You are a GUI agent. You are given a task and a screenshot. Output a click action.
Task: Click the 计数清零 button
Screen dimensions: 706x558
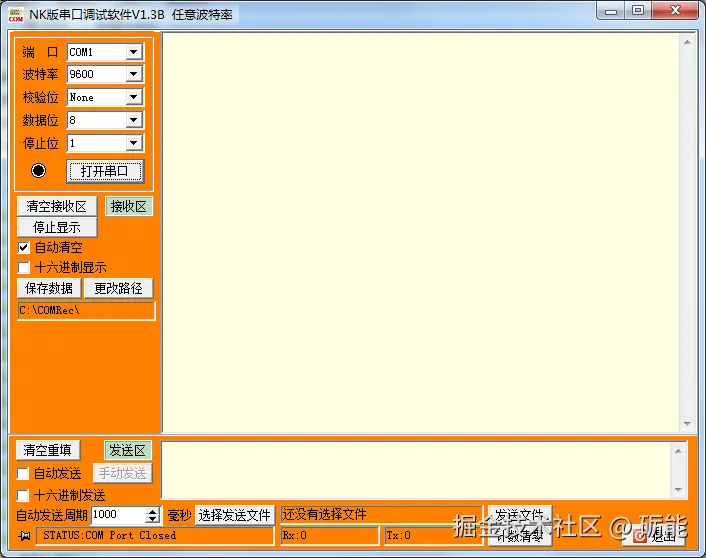tap(520, 535)
